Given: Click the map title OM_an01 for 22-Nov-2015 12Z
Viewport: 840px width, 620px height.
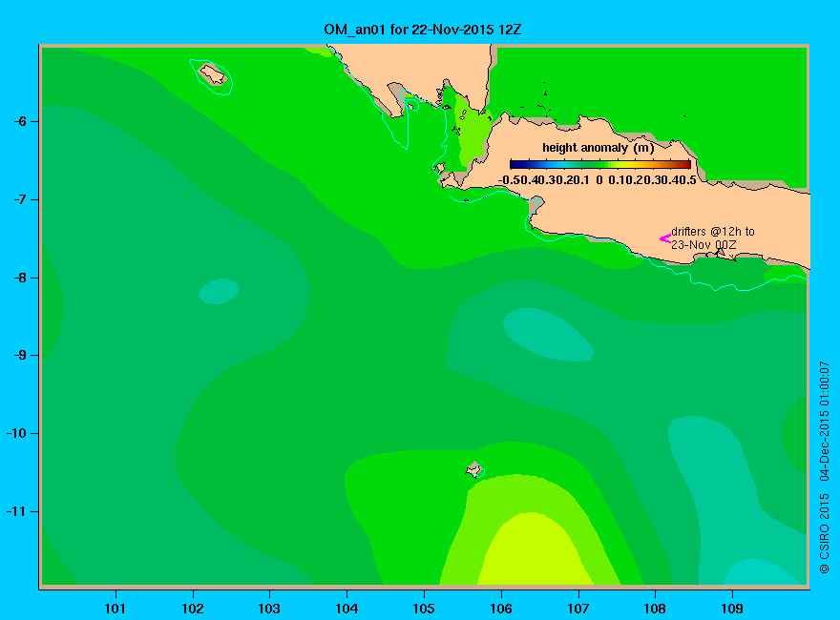Looking at the screenshot, I should (422, 30).
